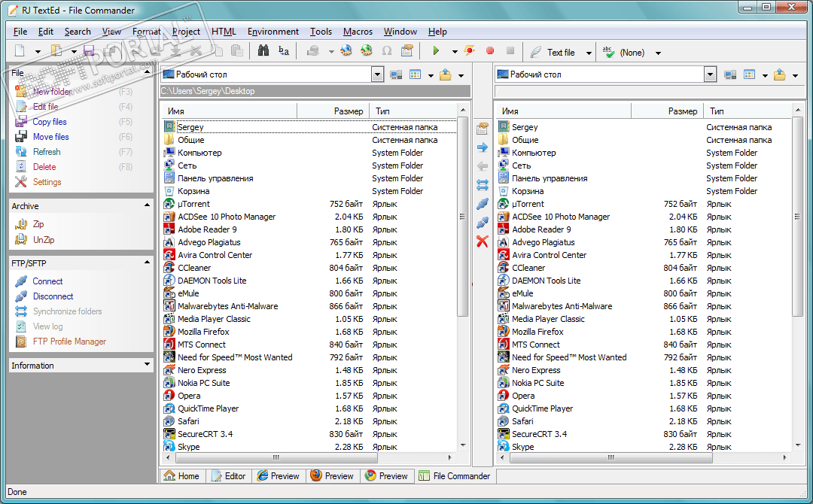This screenshot has height=504, width=813.
Task: Click the properties hand icon in middle strip
Action: [x=483, y=129]
